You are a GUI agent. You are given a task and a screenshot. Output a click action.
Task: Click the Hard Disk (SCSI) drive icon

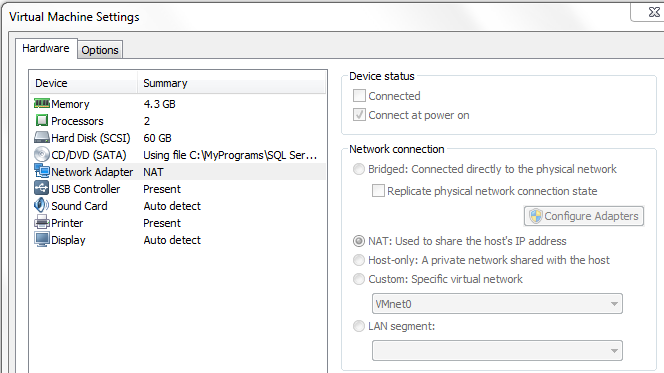(42, 138)
